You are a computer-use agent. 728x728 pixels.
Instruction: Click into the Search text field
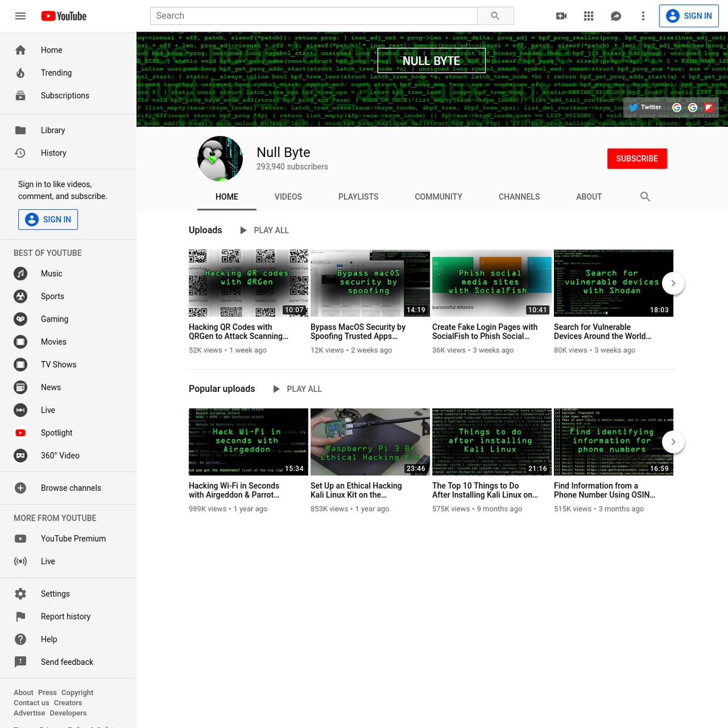click(314, 16)
